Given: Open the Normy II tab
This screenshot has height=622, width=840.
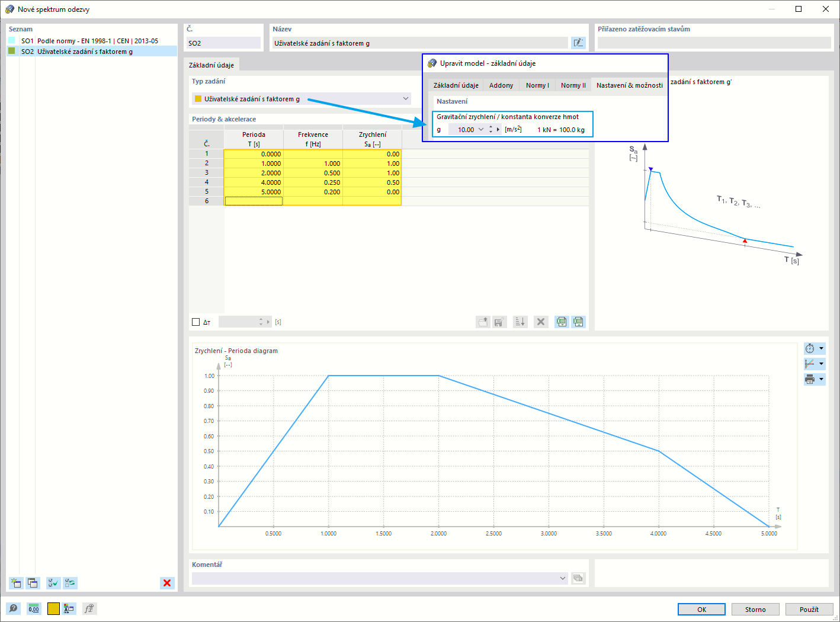Looking at the screenshot, I should tap(573, 85).
